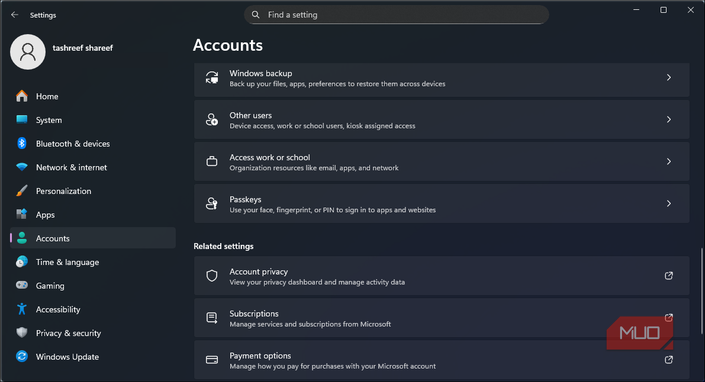Click the Home house icon
Viewport: 705px width, 382px height.
tap(22, 96)
